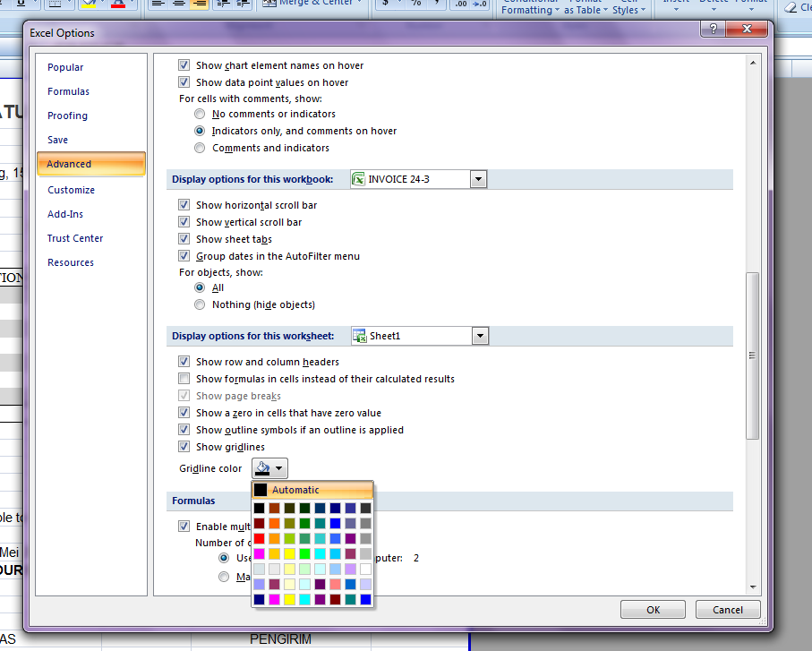The height and width of the screenshot is (651, 812).
Task: Uncheck Show row and column headers
Action: coord(184,362)
